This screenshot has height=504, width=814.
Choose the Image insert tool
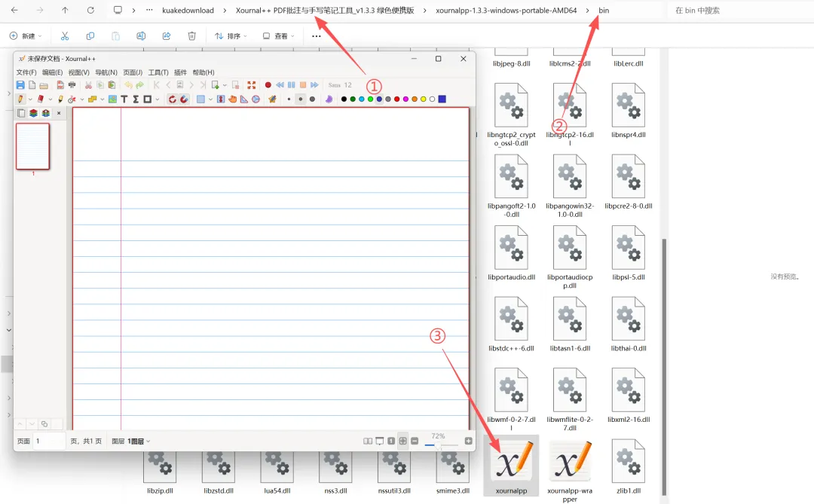[x=112, y=99]
